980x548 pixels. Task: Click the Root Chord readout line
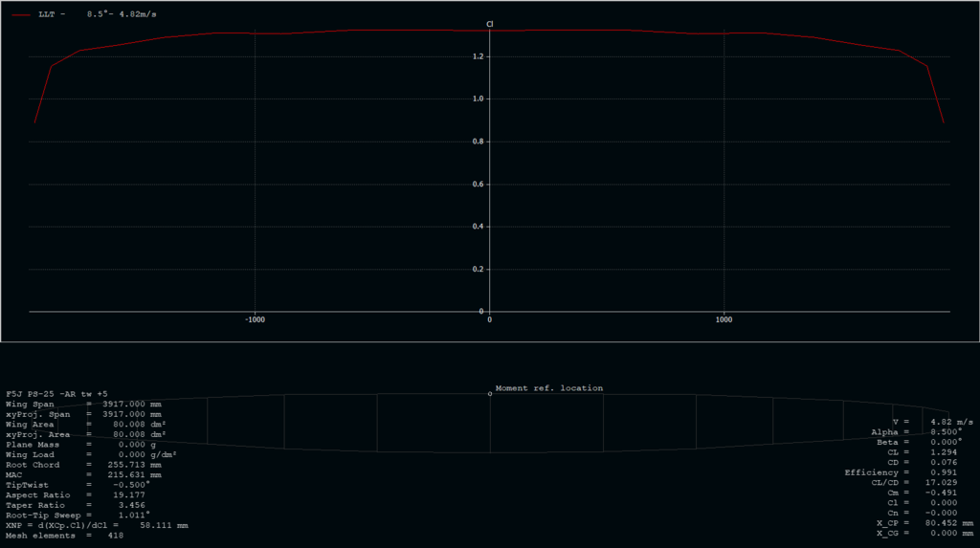click(83, 465)
